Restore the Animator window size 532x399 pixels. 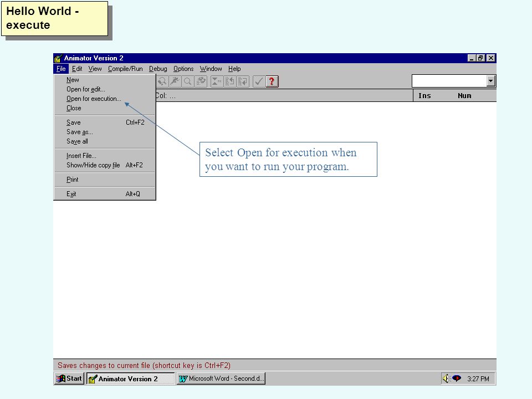click(480, 58)
